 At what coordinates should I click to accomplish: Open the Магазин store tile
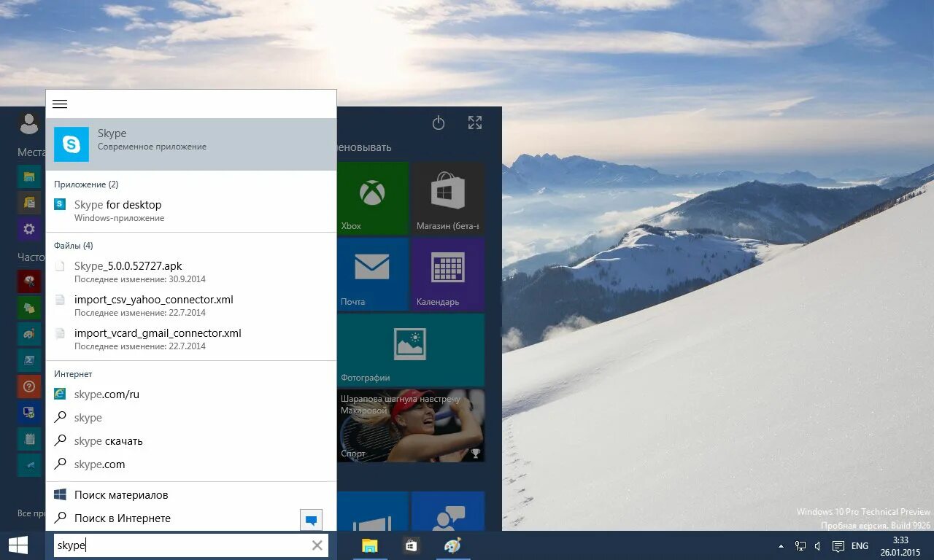(447, 198)
